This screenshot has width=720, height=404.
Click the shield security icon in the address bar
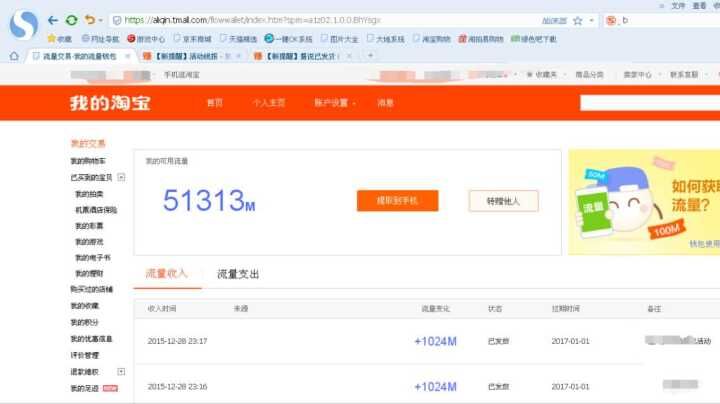coord(117,20)
